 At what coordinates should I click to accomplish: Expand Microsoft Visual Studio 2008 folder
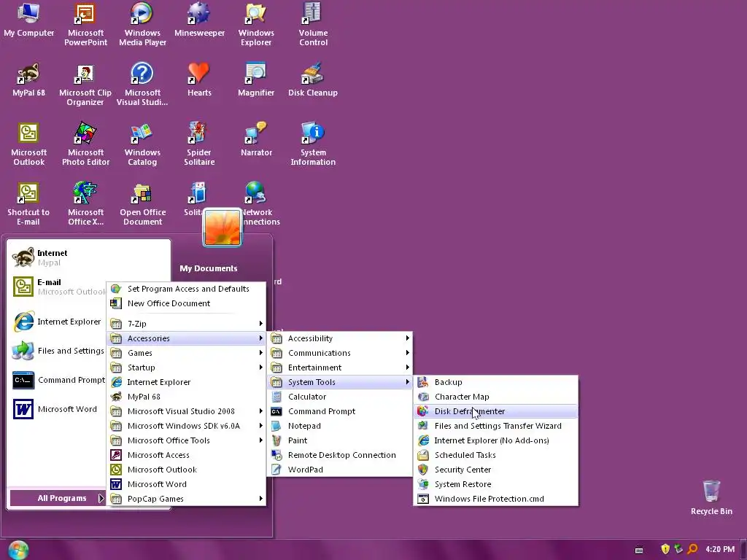[186, 411]
